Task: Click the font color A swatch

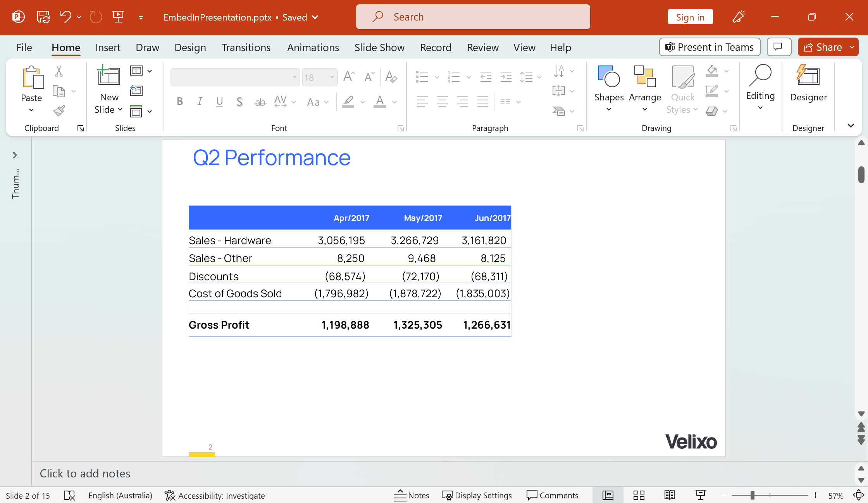Action: tap(380, 102)
